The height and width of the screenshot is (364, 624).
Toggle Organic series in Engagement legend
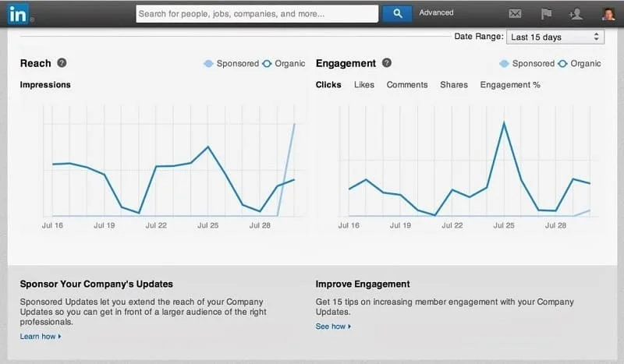[x=580, y=63]
